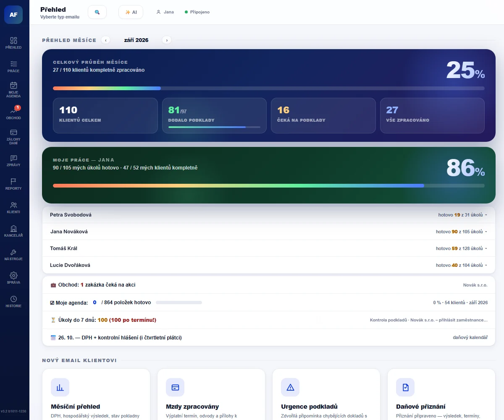Click the Klientů celkem 110 tile

(105, 116)
